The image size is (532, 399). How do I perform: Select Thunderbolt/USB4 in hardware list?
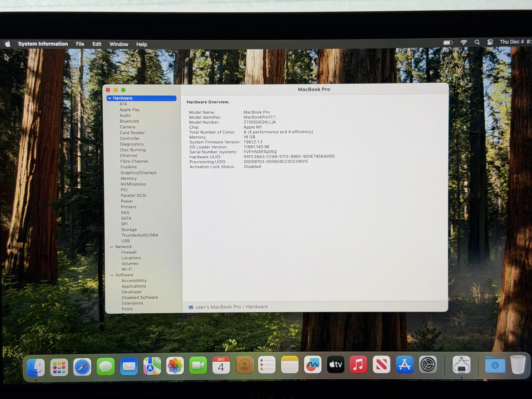coord(140,235)
